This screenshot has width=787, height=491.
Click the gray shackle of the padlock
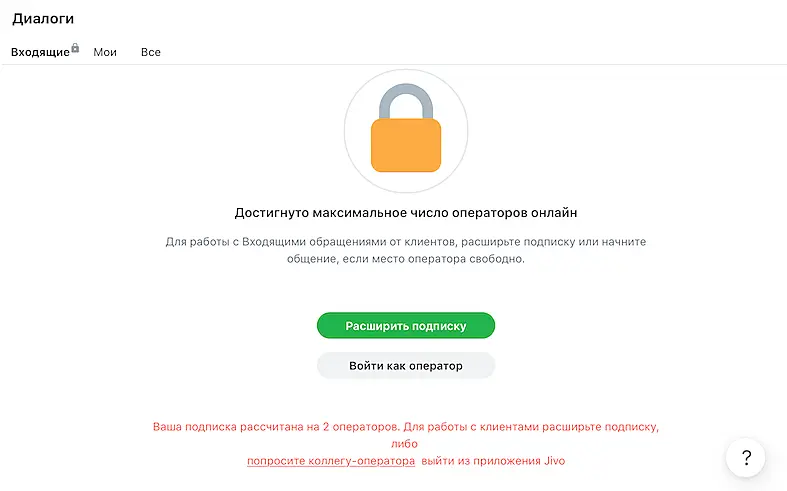(x=406, y=100)
